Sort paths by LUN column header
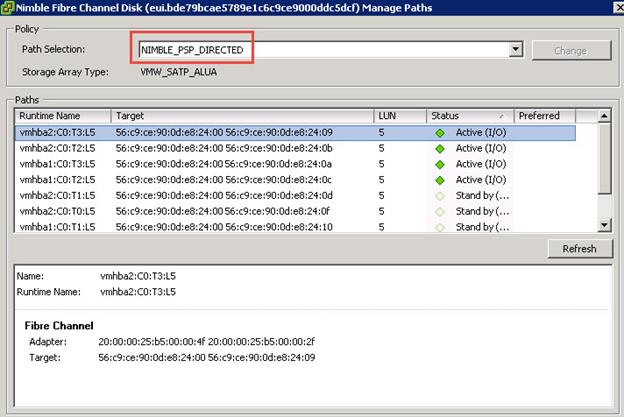This screenshot has height=417, width=624. (400, 116)
